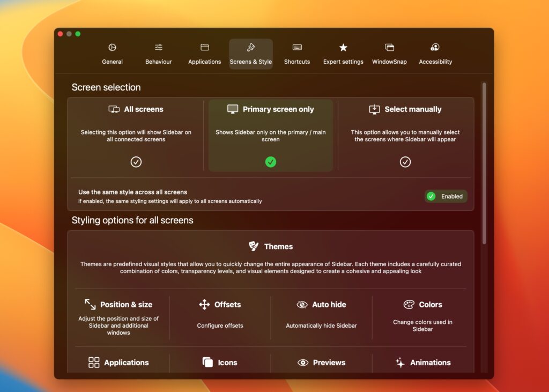Switch to the Behaviour settings

click(x=158, y=53)
